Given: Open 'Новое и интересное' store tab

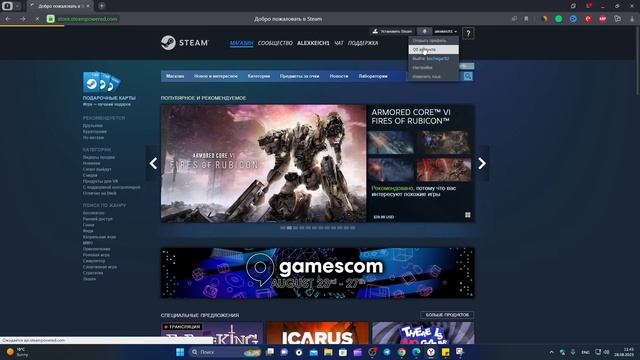Looking at the screenshot, I should pyautogui.click(x=216, y=76).
